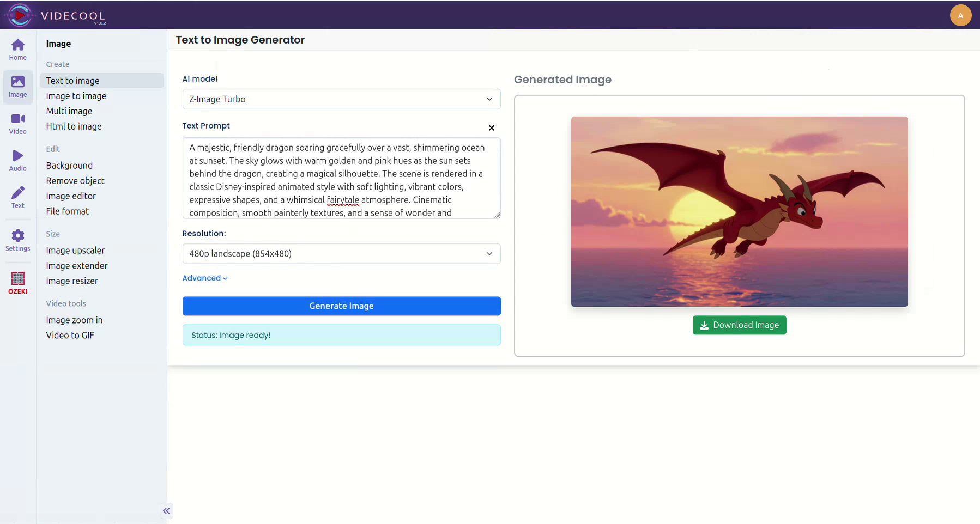Screen dimensions: 980x524
Task: Open the Text section pencil icon
Action: point(17,197)
